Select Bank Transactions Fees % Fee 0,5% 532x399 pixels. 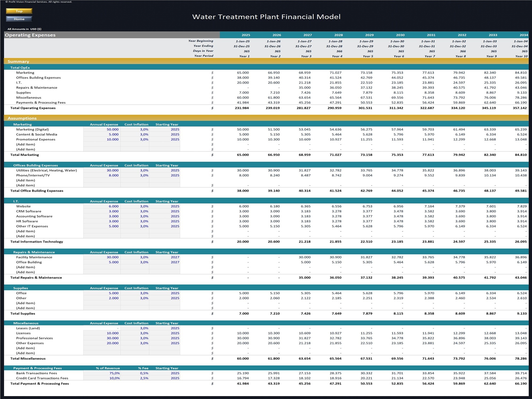coord(135,373)
